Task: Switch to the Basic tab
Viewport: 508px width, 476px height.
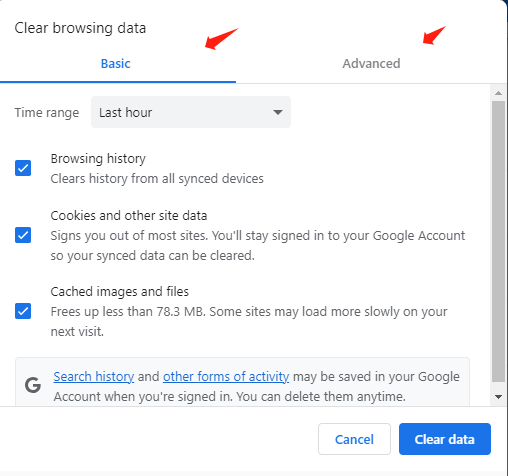Action: [115, 63]
